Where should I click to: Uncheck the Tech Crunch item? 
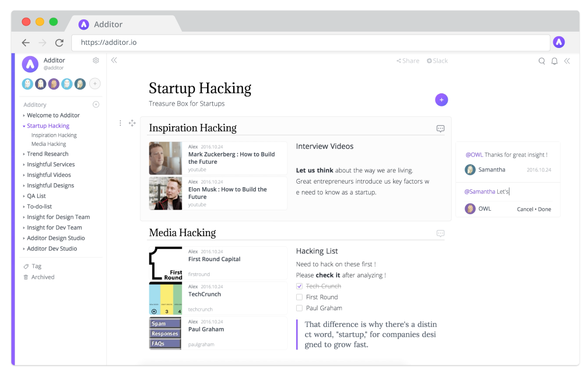pyautogui.click(x=299, y=286)
